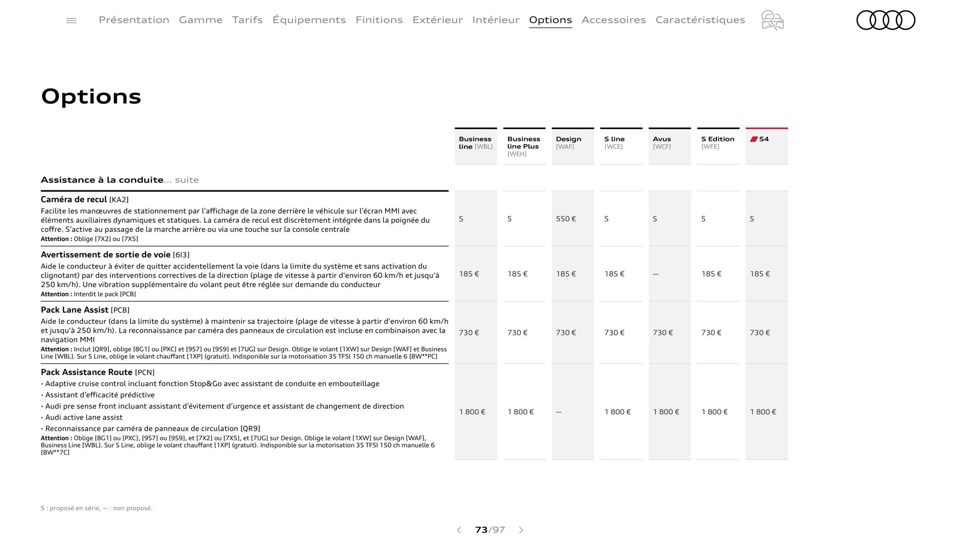Screen dimensions: 980x551
Task: Go to previous page arrow
Action: coord(459,530)
